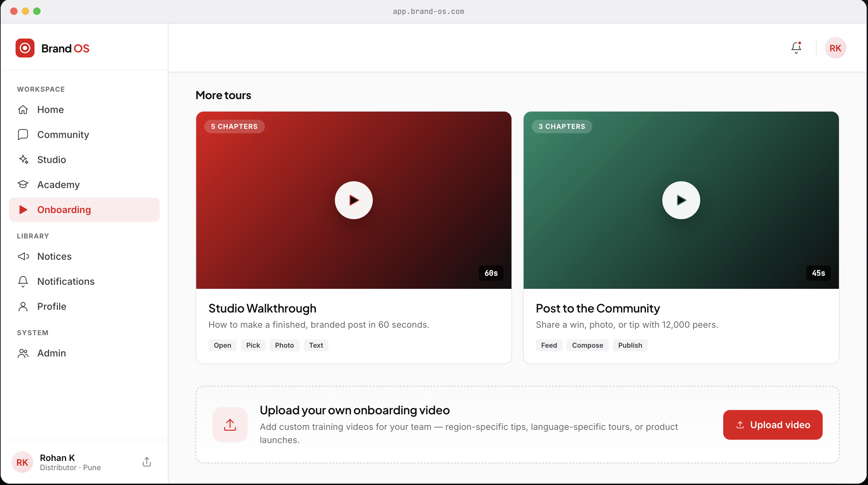The width and height of the screenshot is (868, 485).
Task: Select the Compose chapter tag
Action: pyautogui.click(x=588, y=345)
